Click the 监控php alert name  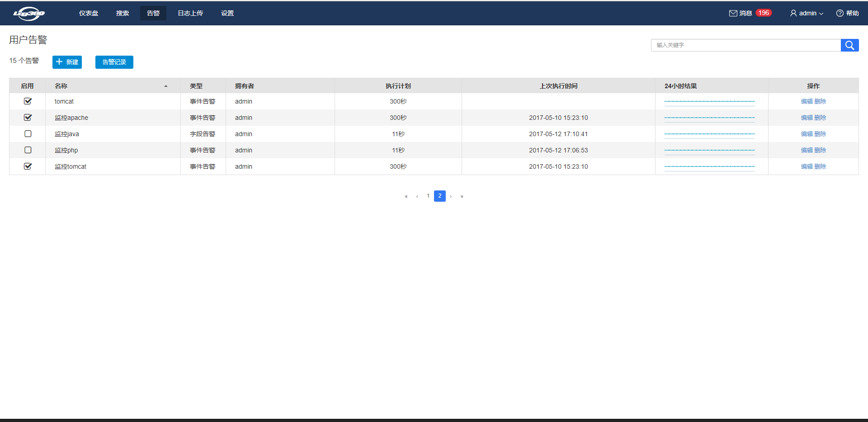point(66,150)
